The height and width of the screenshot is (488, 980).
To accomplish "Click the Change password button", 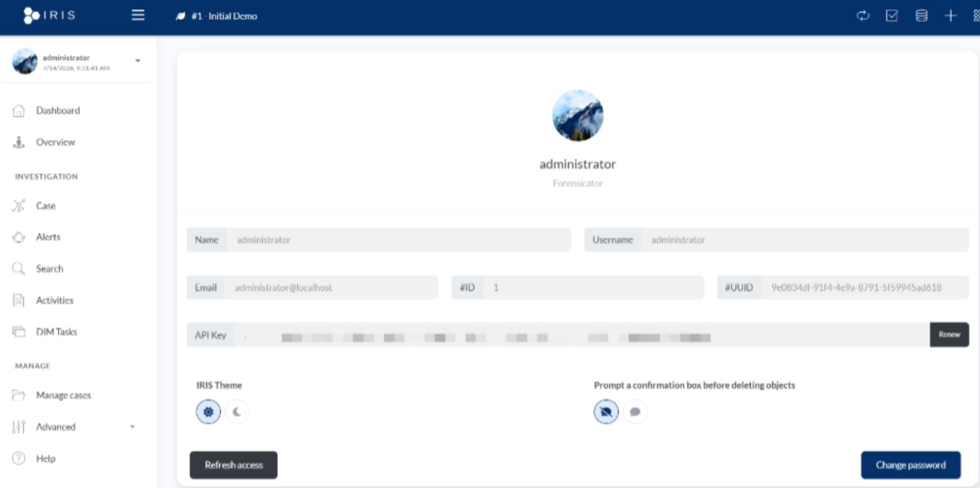I will 911,465.
